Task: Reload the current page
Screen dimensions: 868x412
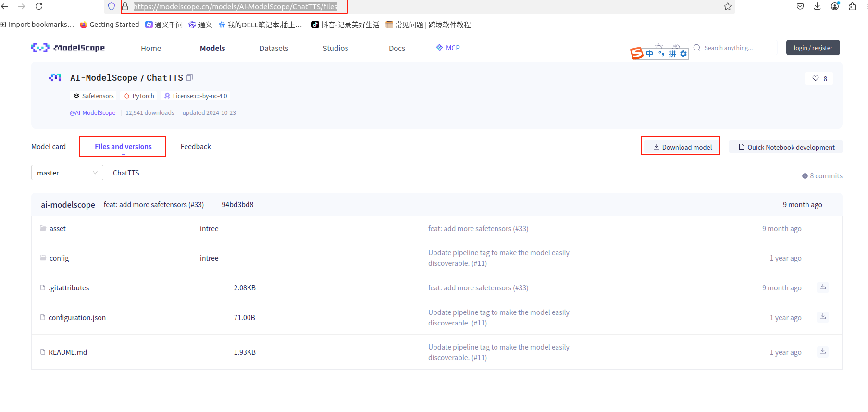Action: (39, 6)
